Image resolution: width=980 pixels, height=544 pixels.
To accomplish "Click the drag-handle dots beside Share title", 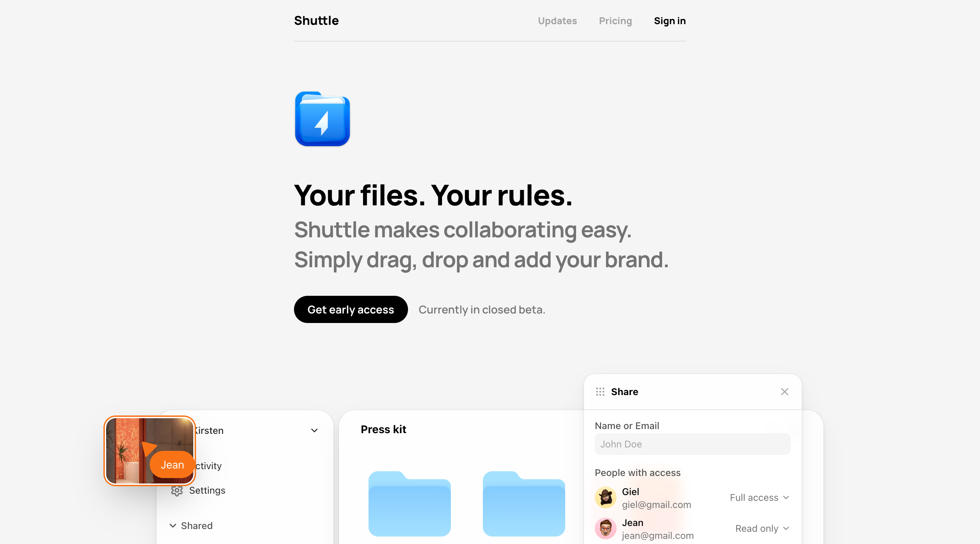I will click(600, 392).
